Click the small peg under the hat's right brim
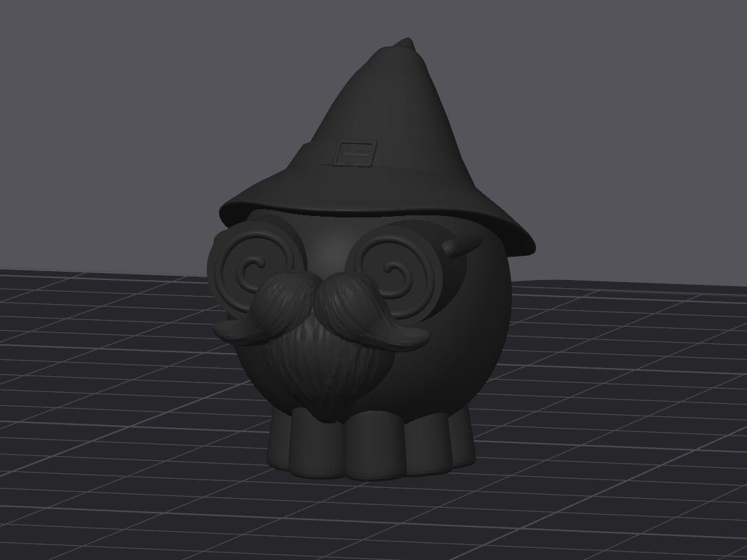Screen dimensions: 747x560 [461, 244]
